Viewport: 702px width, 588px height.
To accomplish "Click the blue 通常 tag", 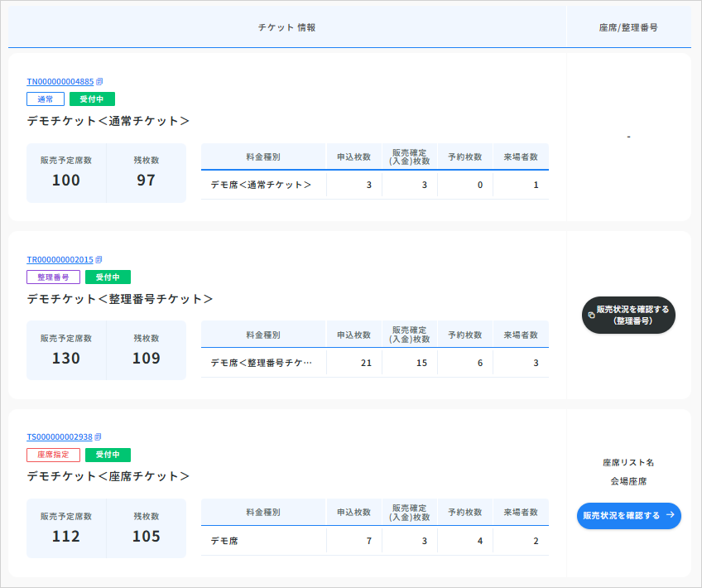I will pyautogui.click(x=45, y=99).
